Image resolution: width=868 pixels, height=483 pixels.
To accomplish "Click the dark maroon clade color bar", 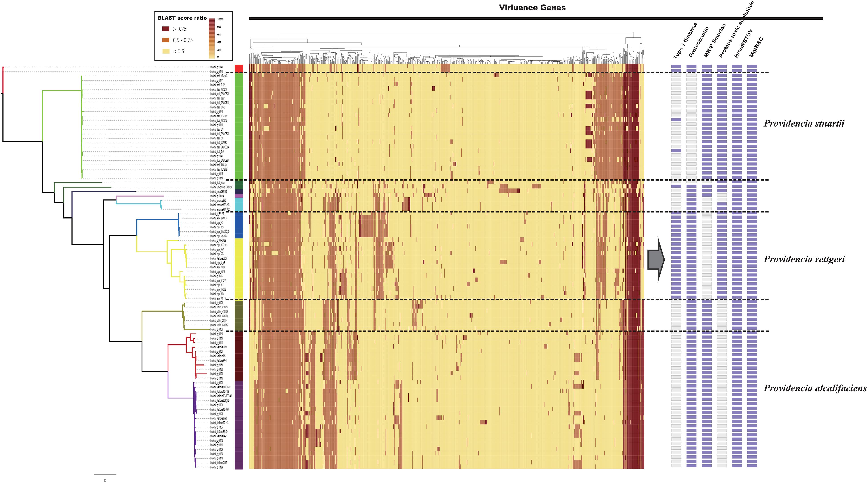I will click(x=239, y=356).
